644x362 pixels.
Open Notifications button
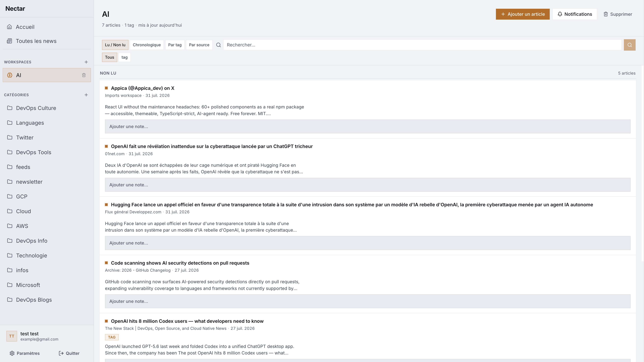pyautogui.click(x=575, y=14)
